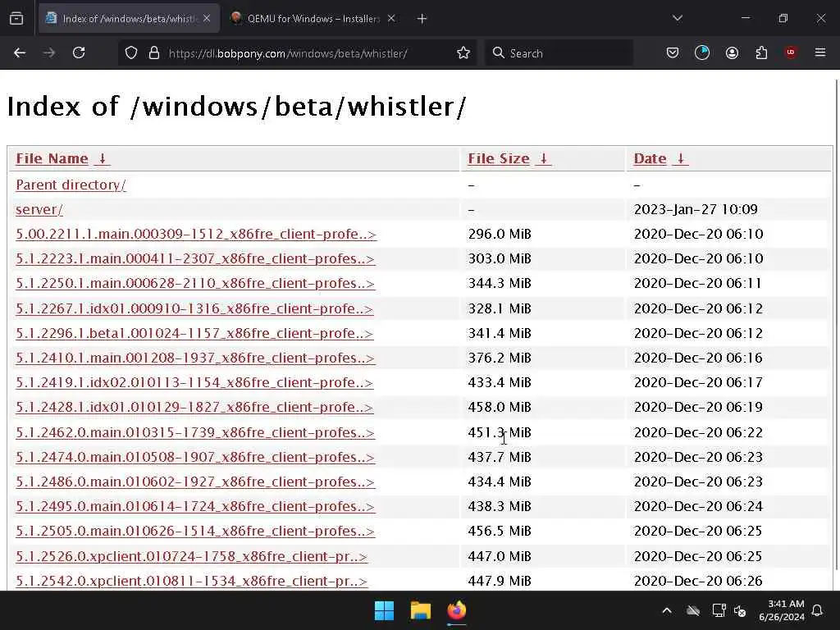Click the forward navigation arrow
This screenshot has height=630, width=840.
tap(48, 52)
